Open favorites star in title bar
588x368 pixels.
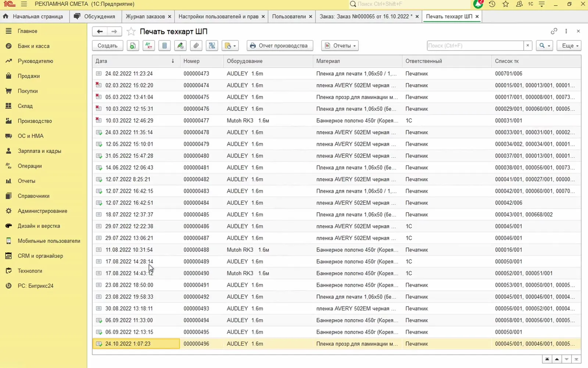coord(506,4)
